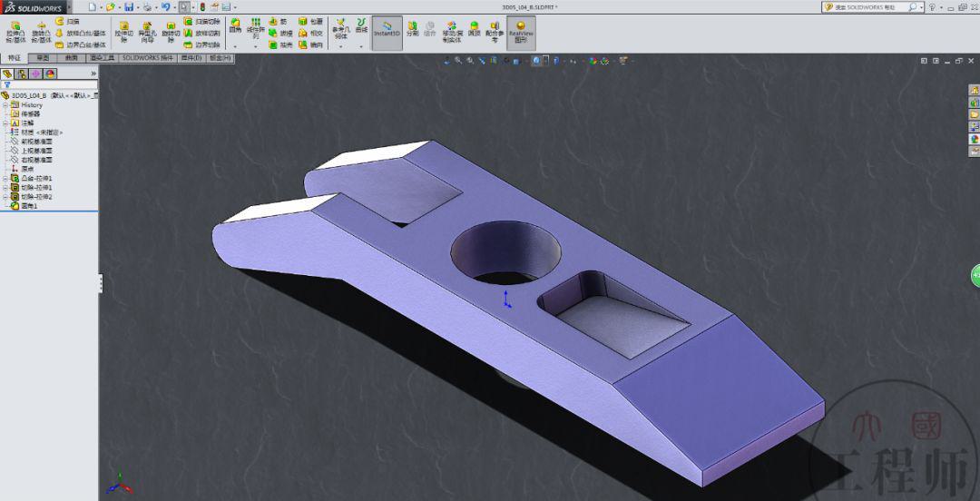Select 前视基准面 plane in the feature tree
Screen dimensions: 980x501
click(36, 142)
